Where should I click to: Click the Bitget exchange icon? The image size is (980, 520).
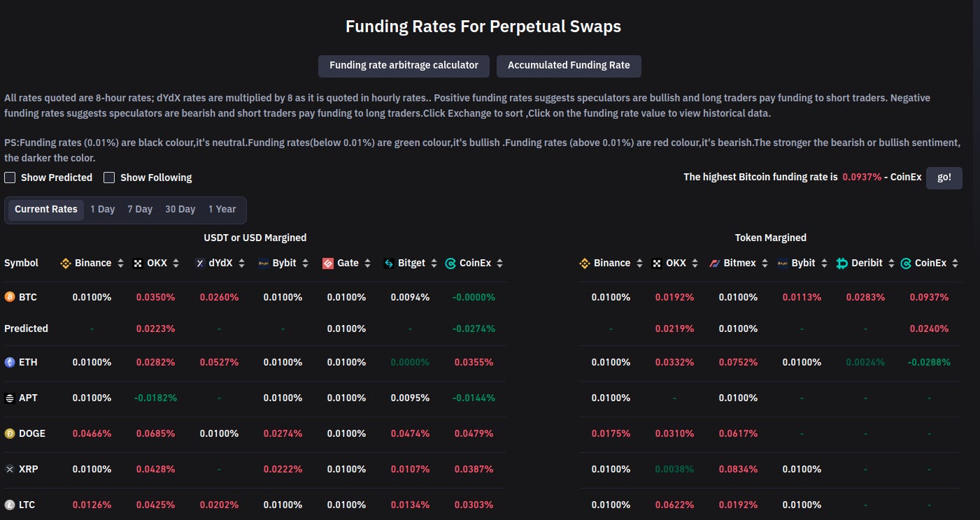[x=389, y=263]
